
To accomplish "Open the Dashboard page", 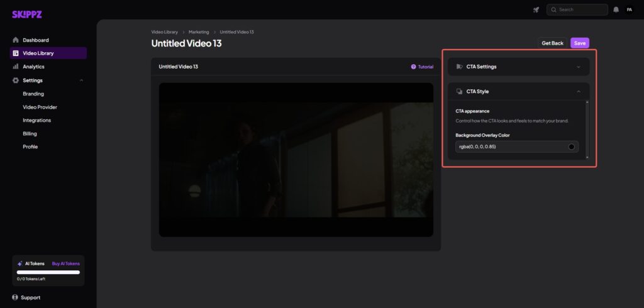I will (35, 40).
